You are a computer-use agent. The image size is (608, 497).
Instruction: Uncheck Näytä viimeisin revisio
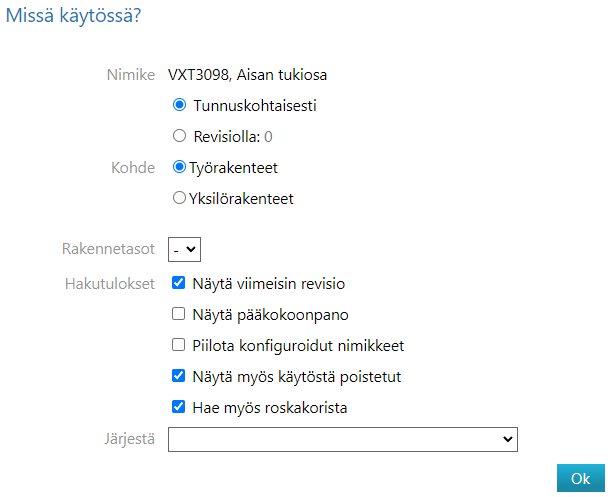[x=179, y=283]
